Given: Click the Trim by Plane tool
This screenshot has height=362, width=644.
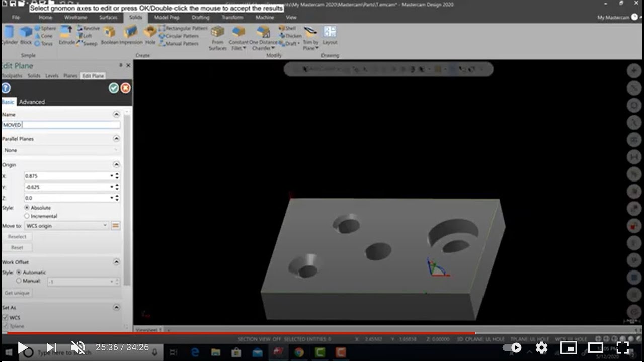Looking at the screenshot, I should pyautogui.click(x=311, y=38).
